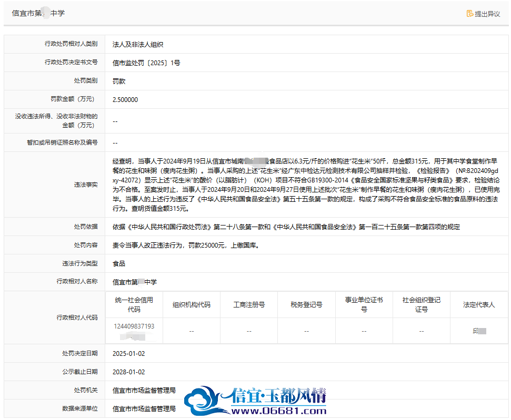Select 信宜市市场监督管理局 in the 数据来源单位 row
Image resolution: width=511 pixels, height=420 pixels.
pyautogui.click(x=144, y=408)
